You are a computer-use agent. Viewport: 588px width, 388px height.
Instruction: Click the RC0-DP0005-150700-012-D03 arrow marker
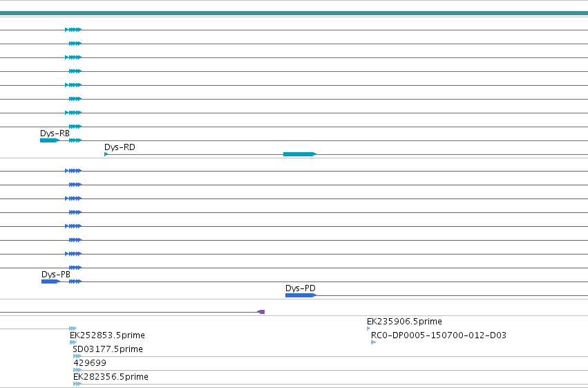374,342
